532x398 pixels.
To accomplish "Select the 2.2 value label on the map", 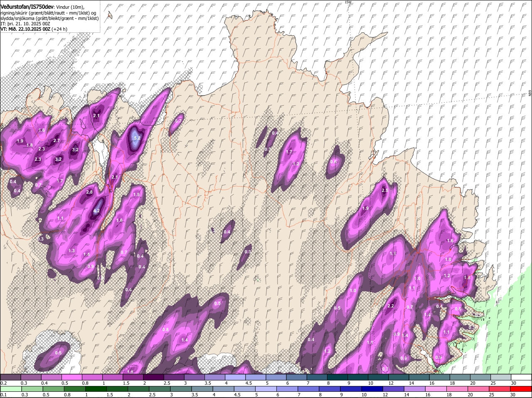I will tap(391, 306).
